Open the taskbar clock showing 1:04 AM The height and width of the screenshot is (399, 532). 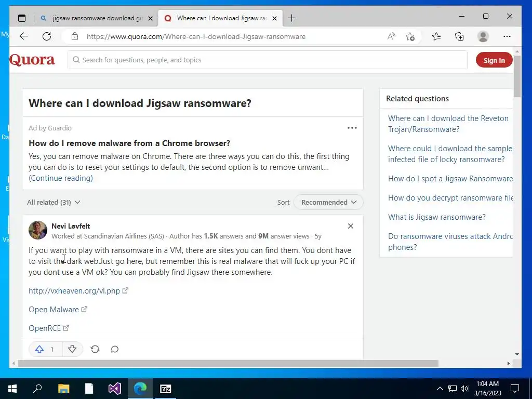coord(487,389)
